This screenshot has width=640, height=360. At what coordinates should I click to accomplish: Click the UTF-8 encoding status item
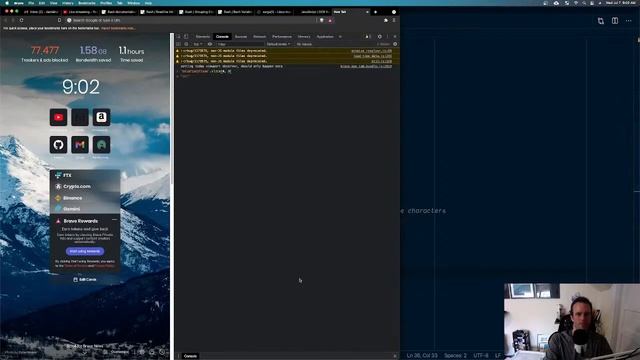tap(481, 356)
